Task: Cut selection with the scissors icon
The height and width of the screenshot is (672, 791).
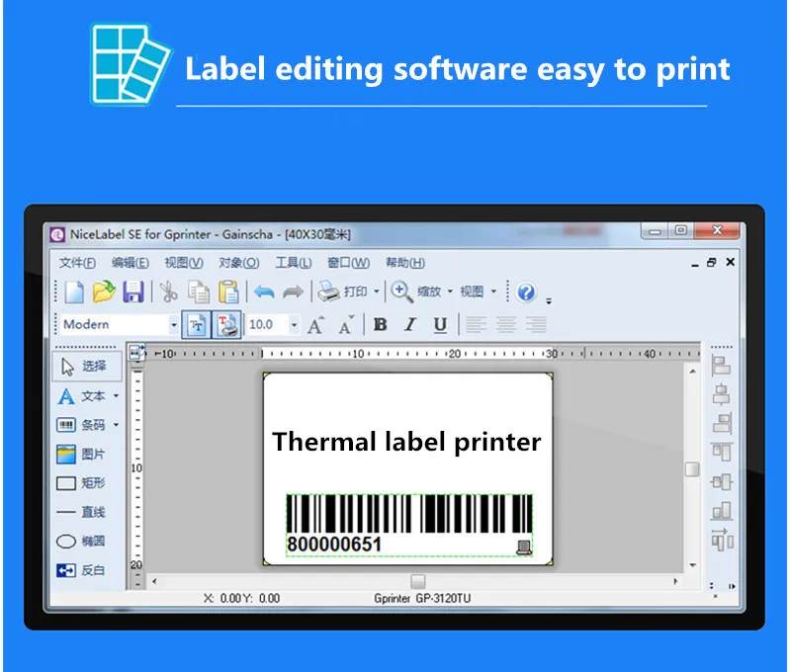Action: pos(168,292)
